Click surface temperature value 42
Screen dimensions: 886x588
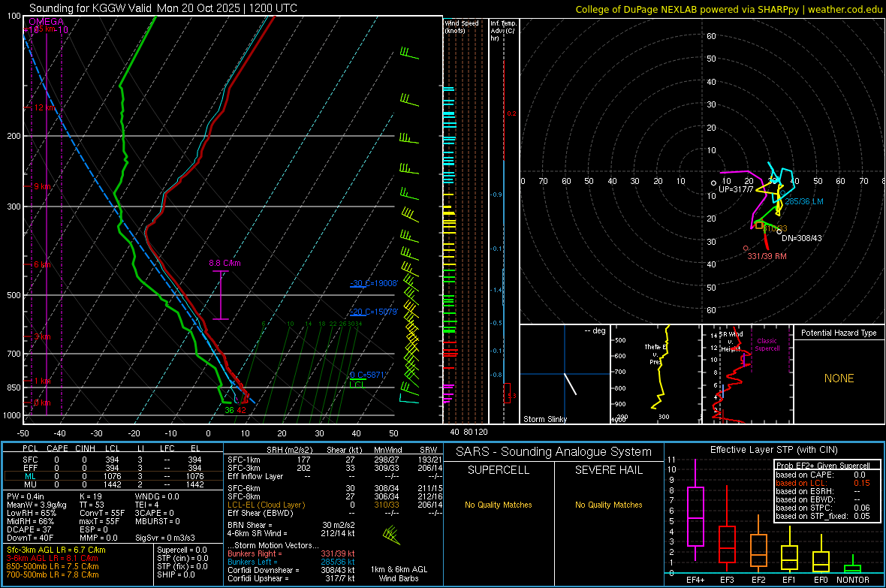241,411
